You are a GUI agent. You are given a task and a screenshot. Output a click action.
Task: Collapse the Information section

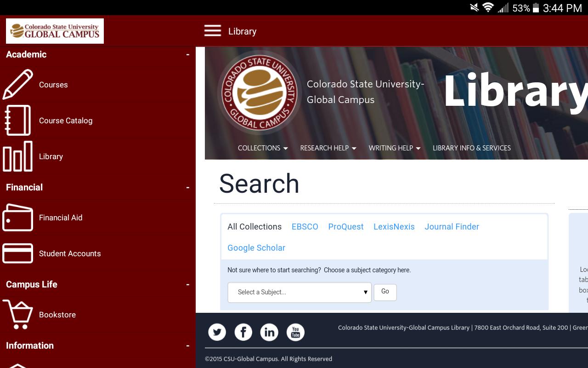[187, 346]
